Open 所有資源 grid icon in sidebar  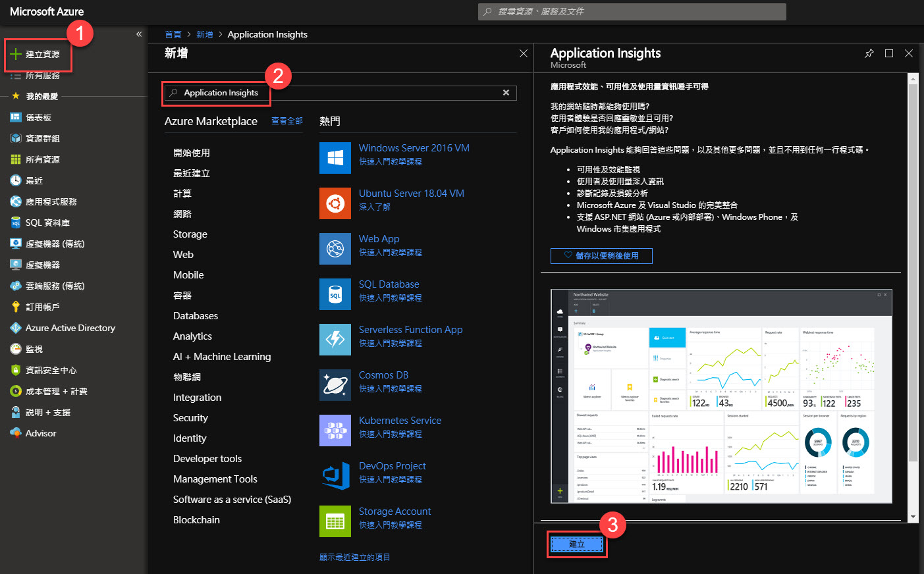(x=16, y=159)
